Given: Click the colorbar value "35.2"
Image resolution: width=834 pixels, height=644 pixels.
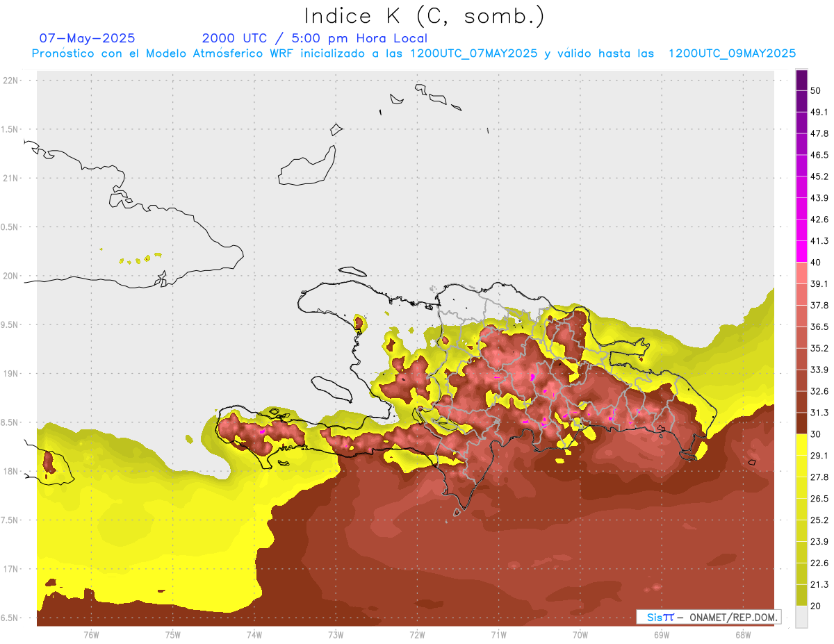Looking at the screenshot, I should [819, 348].
